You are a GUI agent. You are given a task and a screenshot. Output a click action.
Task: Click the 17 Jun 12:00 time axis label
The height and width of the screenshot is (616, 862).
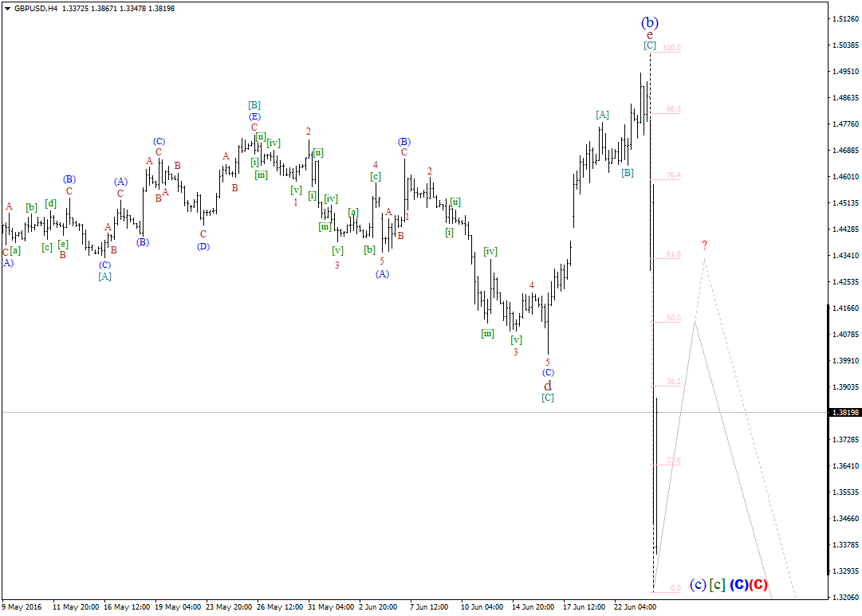coord(585,607)
